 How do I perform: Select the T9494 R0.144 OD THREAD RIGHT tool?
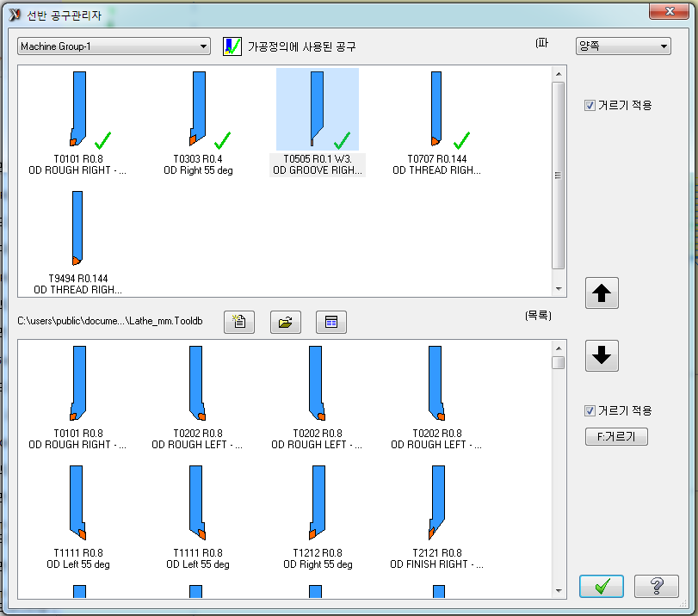[x=77, y=243]
